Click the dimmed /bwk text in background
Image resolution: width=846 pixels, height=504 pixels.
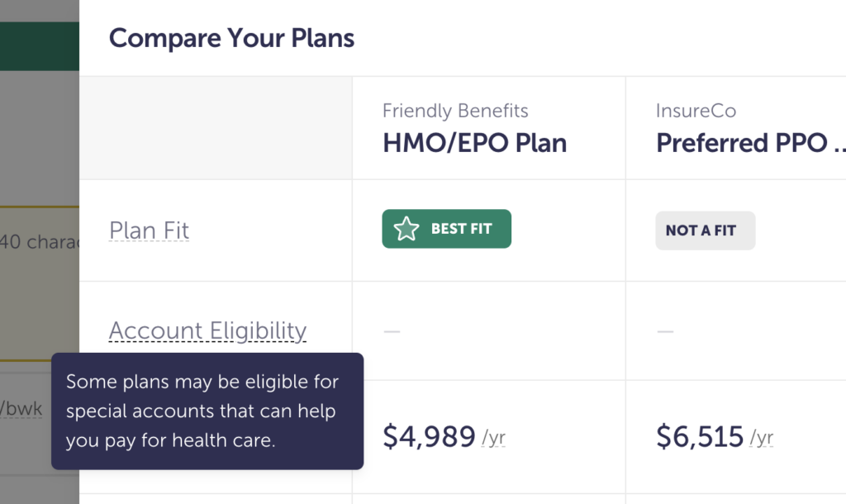pyautogui.click(x=21, y=408)
